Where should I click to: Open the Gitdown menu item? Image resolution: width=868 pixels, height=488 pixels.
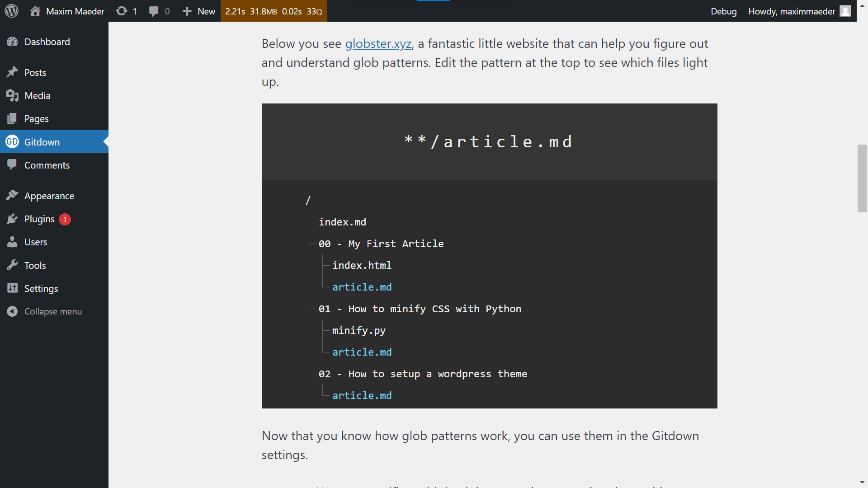[54, 142]
